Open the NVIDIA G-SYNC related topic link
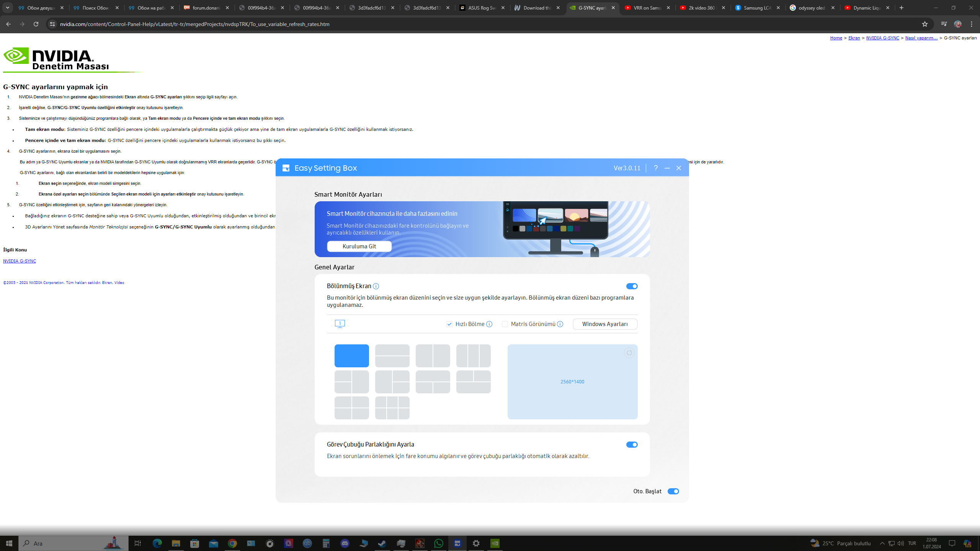The width and height of the screenshot is (980, 551). (x=20, y=261)
